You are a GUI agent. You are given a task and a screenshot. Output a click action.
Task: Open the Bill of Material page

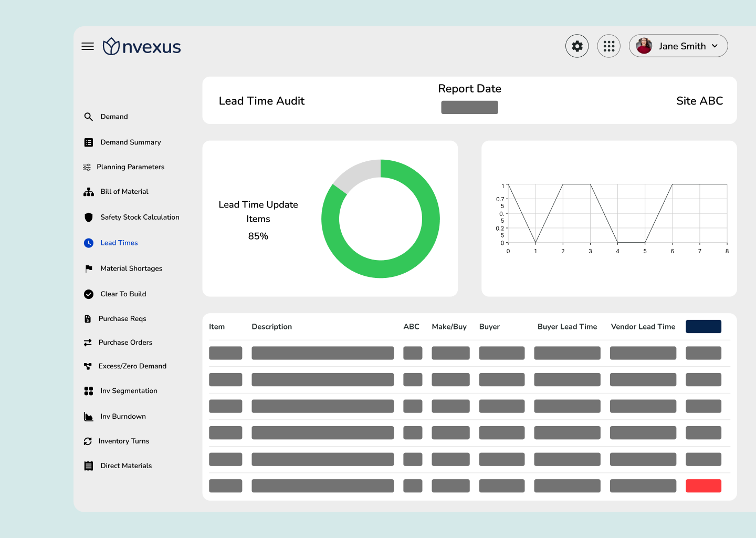click(124, 192)
